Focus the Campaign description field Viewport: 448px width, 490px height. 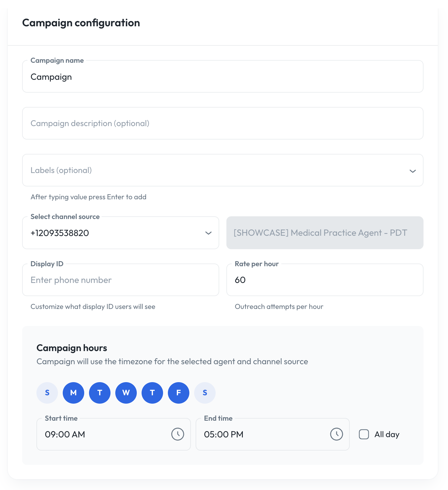point(223,123)
